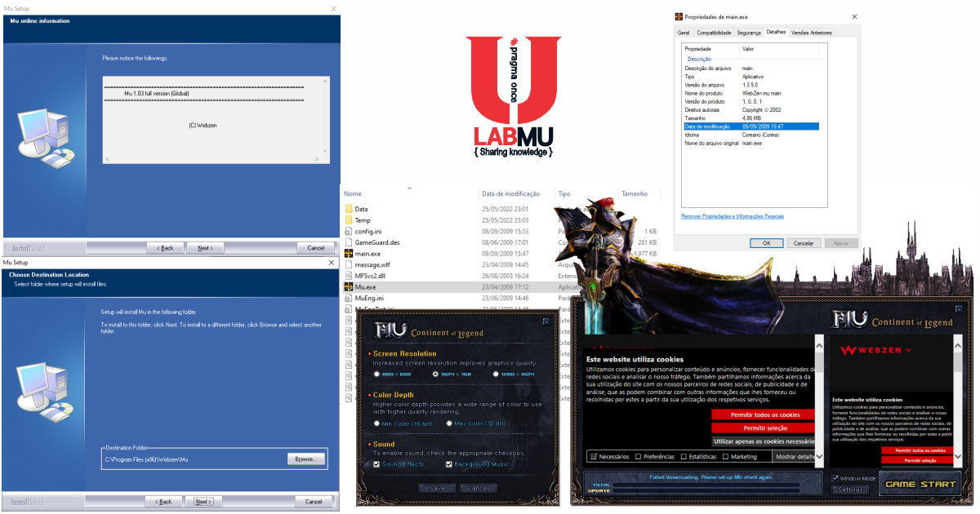Click the LABMU logo image

pos(514,96)
